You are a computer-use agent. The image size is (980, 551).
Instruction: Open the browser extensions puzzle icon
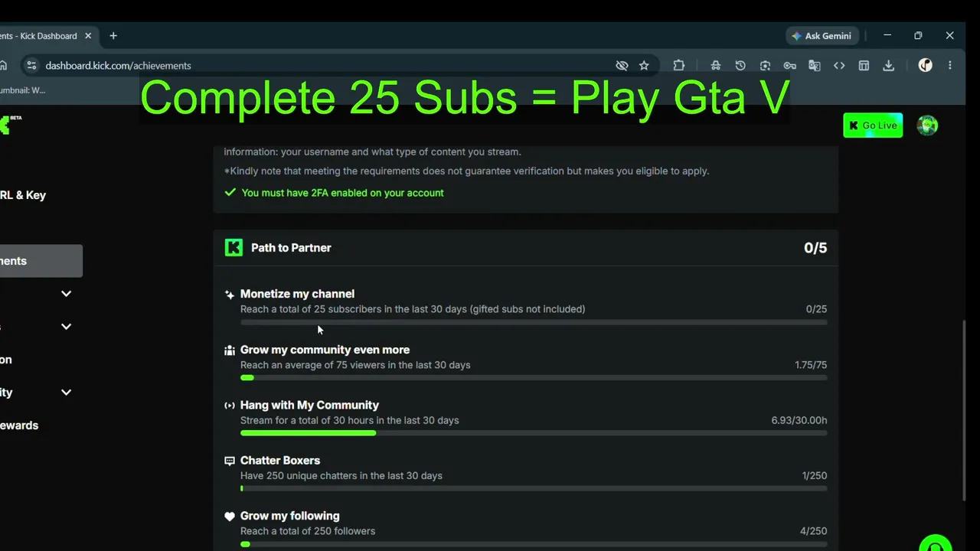[679, 66]
